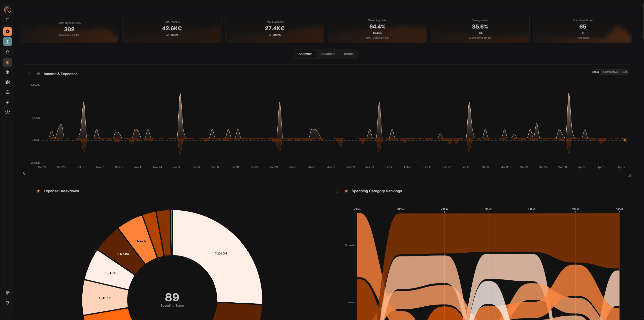Unstar the Expense Breakdown card
The image size is (644, 320).
pyautogui.click(x=38, y=191)
